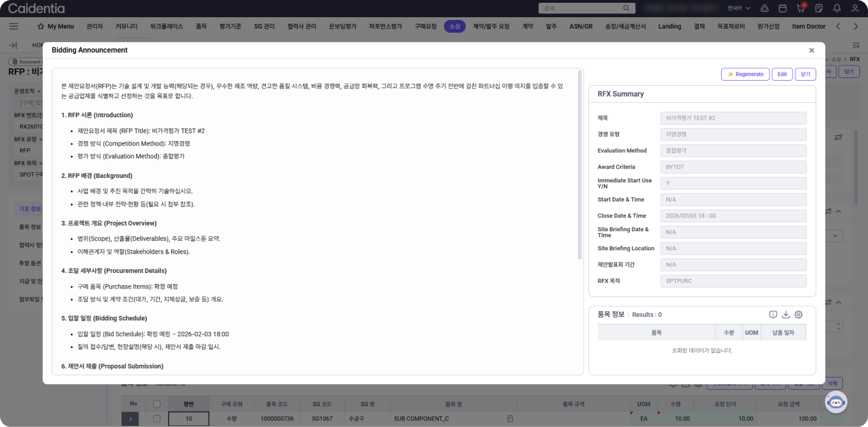Open item info table settings gear
This screenshot has height=427, width=868.
798,315
